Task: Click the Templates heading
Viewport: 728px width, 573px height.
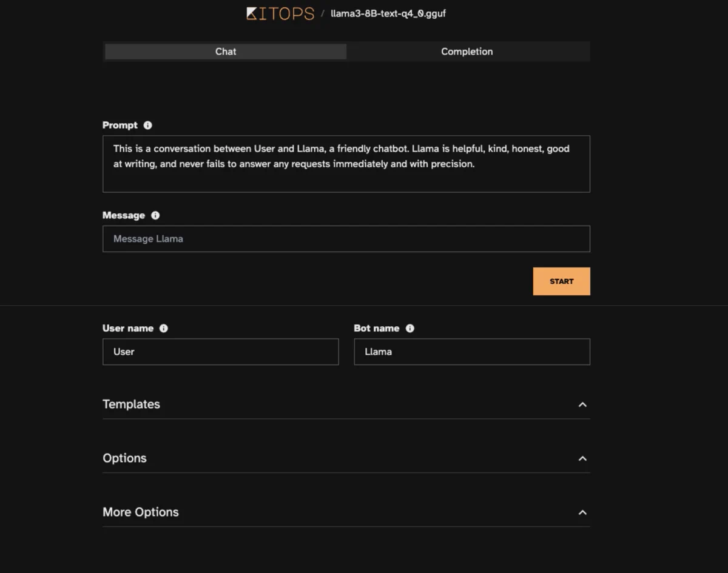Action: point(132,404)
